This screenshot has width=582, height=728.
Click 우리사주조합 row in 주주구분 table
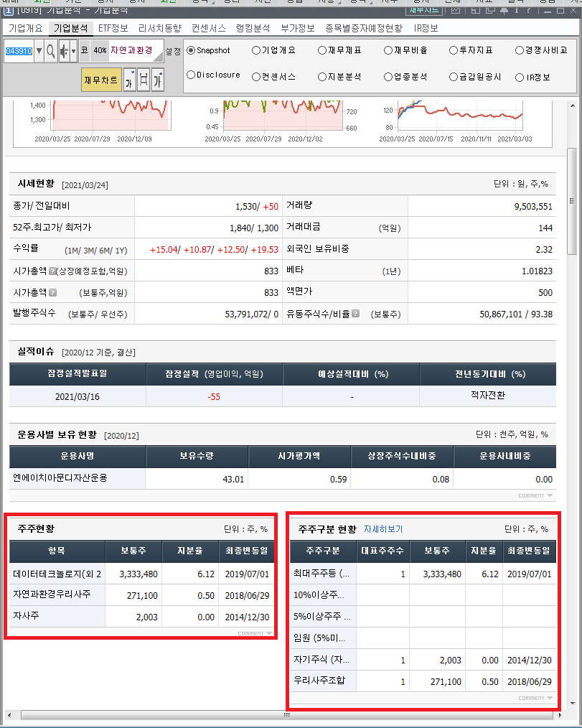pos(423,681)
